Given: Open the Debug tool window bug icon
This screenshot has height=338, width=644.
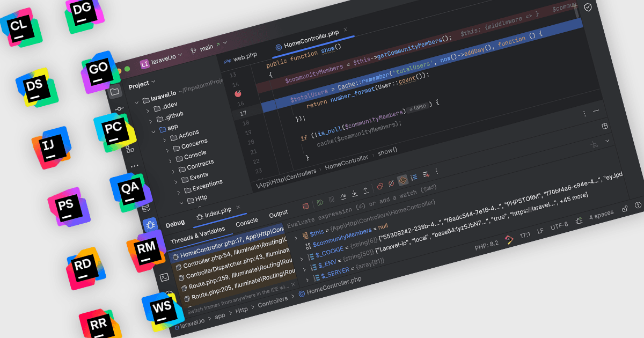Looking at the screenshot, I should pos(151,225).
